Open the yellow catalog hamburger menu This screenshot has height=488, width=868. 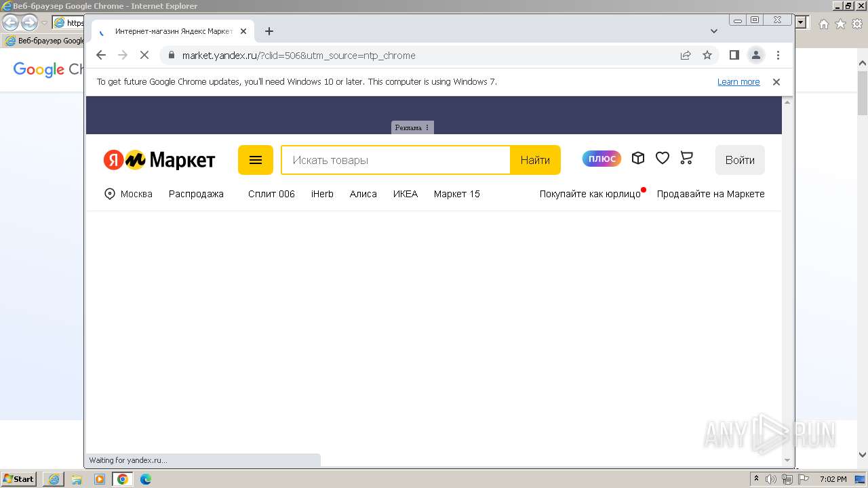256,160
